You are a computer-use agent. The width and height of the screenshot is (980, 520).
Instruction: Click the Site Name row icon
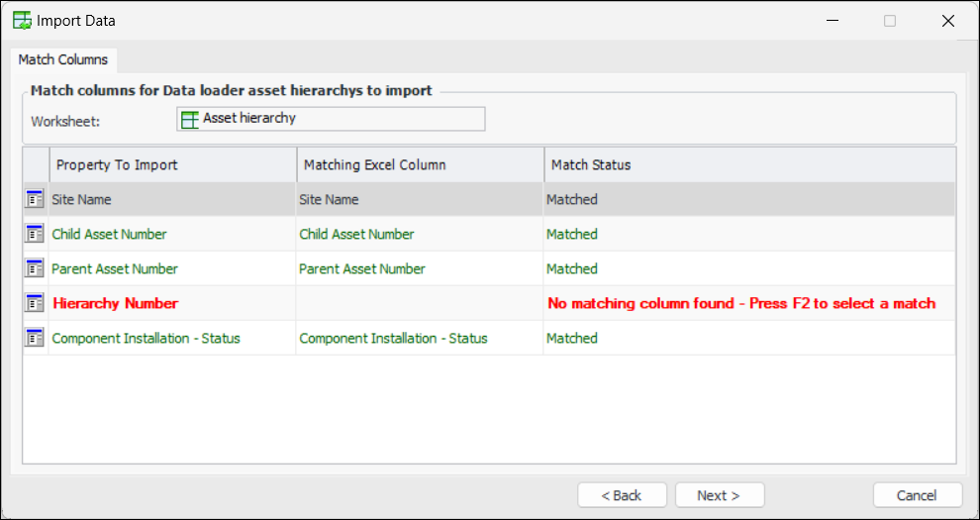(x=35, y=200)
